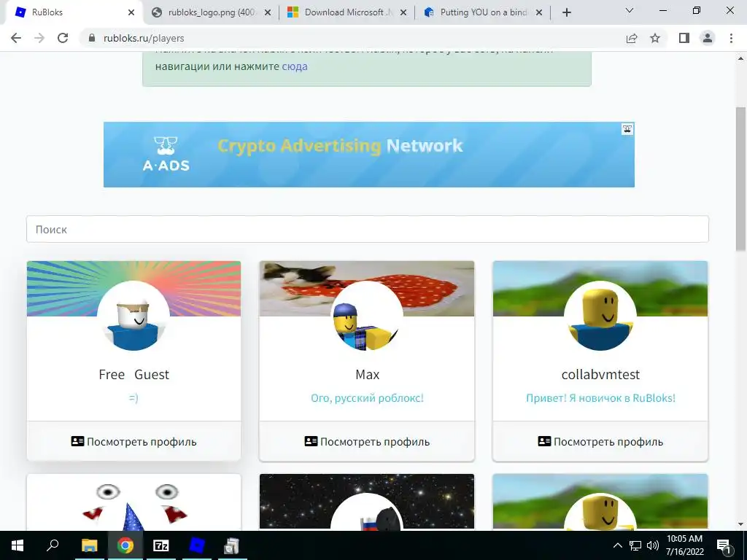This screenshot has height=560, width=747.
Task: Open a new tab with the plus button
Action: point(566,12)
